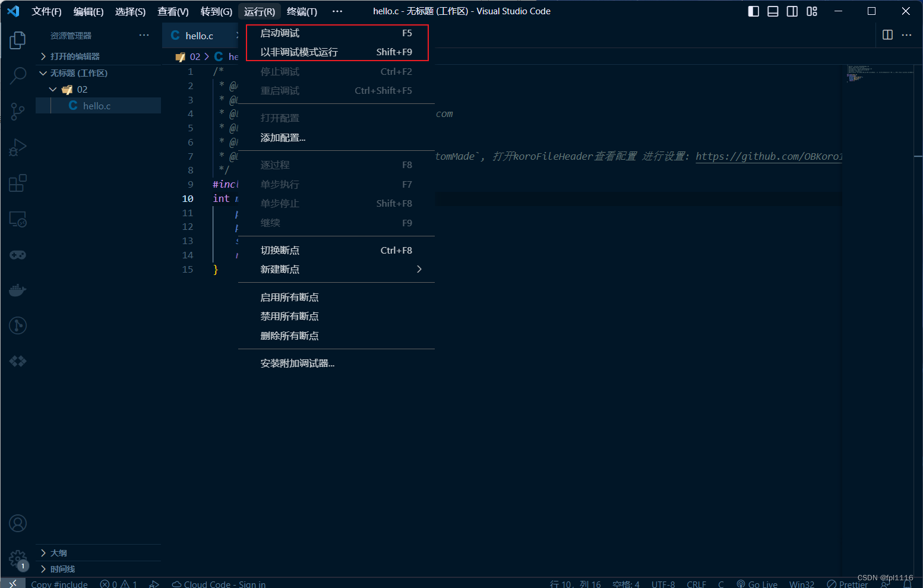Click line number 15 in gutter

188,269
